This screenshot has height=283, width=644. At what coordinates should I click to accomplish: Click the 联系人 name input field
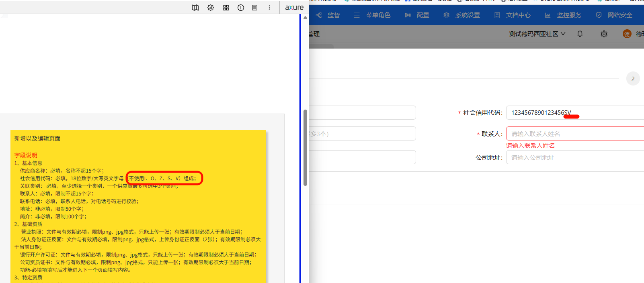coord(575,134)
